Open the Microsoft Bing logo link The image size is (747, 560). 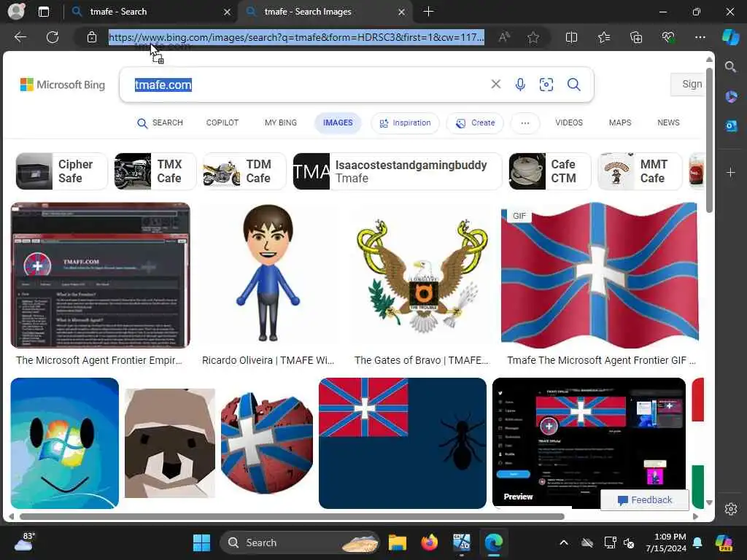pos(63,85)
